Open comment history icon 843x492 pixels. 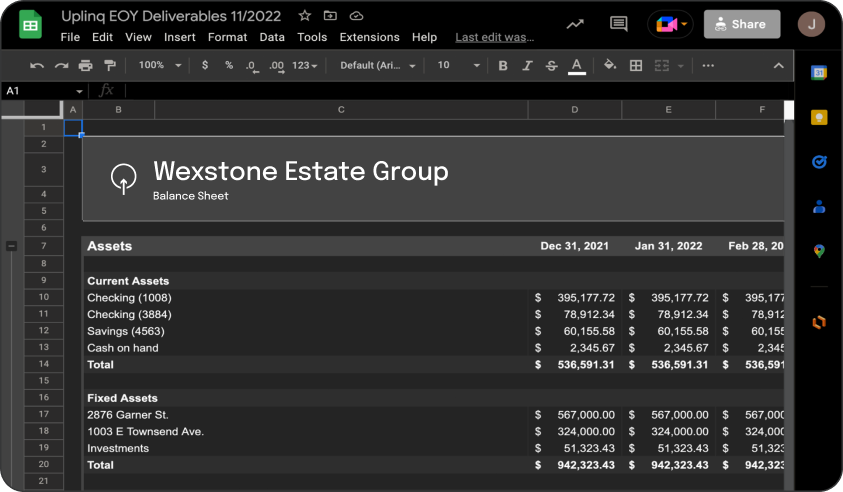[x=619, y=24]
